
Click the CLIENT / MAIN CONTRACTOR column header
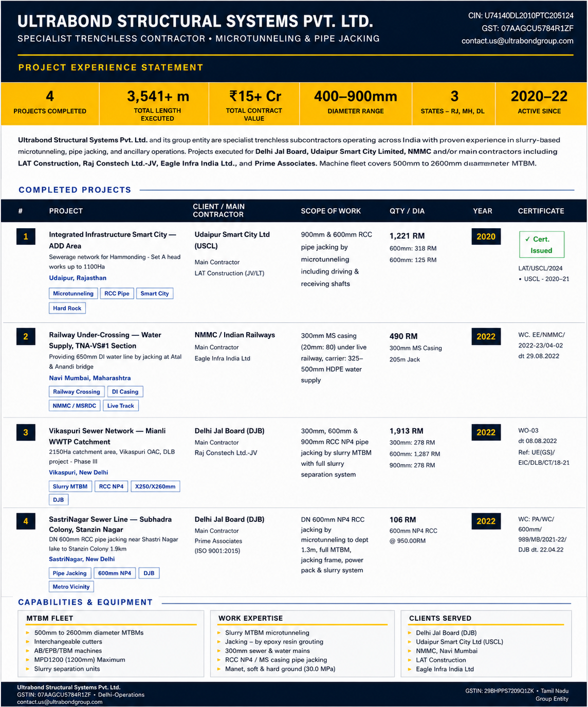(219, 210)
